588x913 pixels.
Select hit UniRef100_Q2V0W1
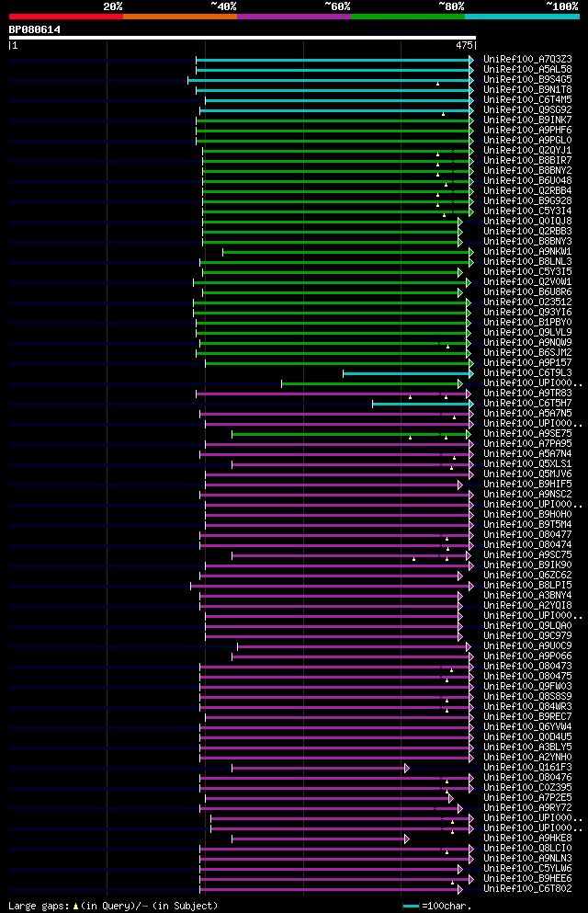527,282
